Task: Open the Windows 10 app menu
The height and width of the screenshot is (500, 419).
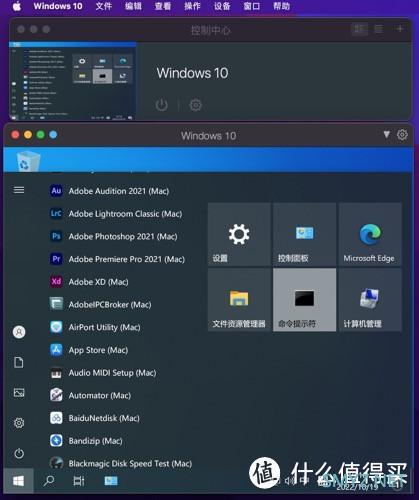Action: tap(58, 6)
